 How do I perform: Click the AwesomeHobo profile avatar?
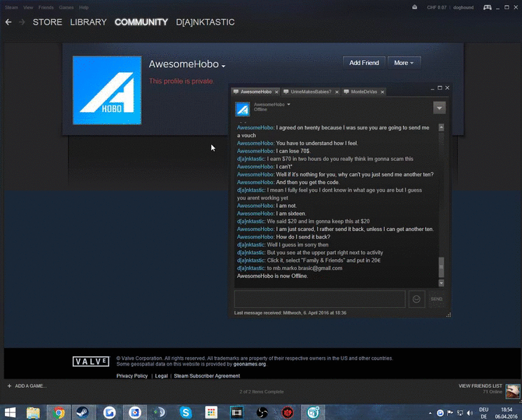tap(107, 90)
